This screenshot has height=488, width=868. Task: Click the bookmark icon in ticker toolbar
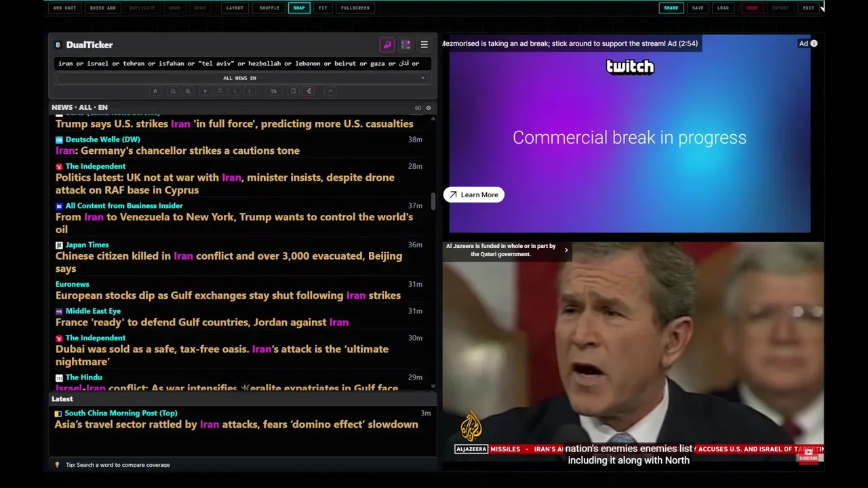(293, 91)
